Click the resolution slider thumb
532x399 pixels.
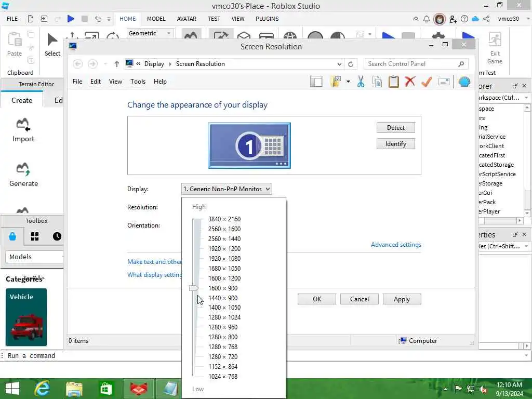click(193, 288)
